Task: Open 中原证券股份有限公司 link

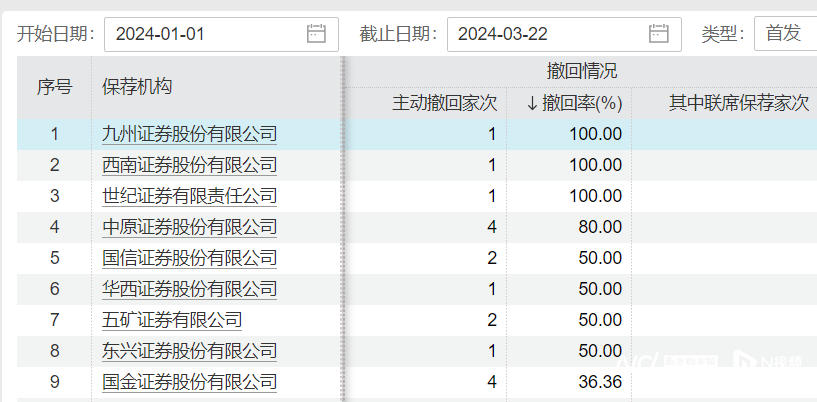Action: click(x=190, y=227)
